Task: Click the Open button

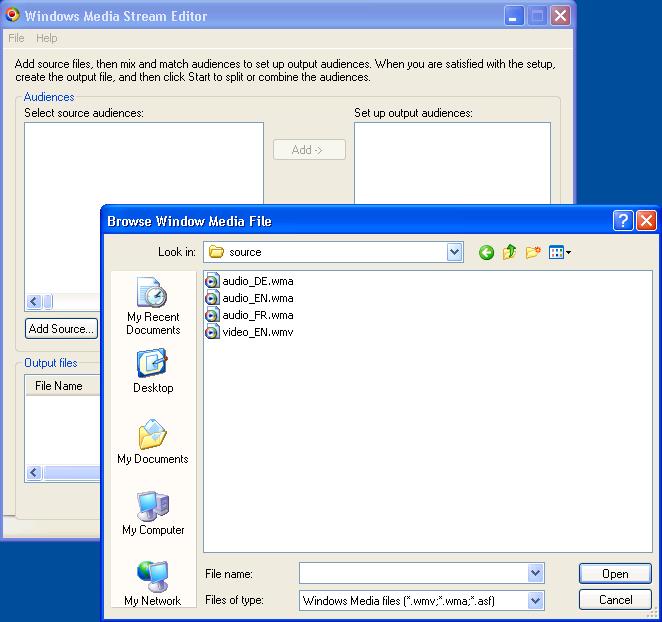Action: click(615, 574)
